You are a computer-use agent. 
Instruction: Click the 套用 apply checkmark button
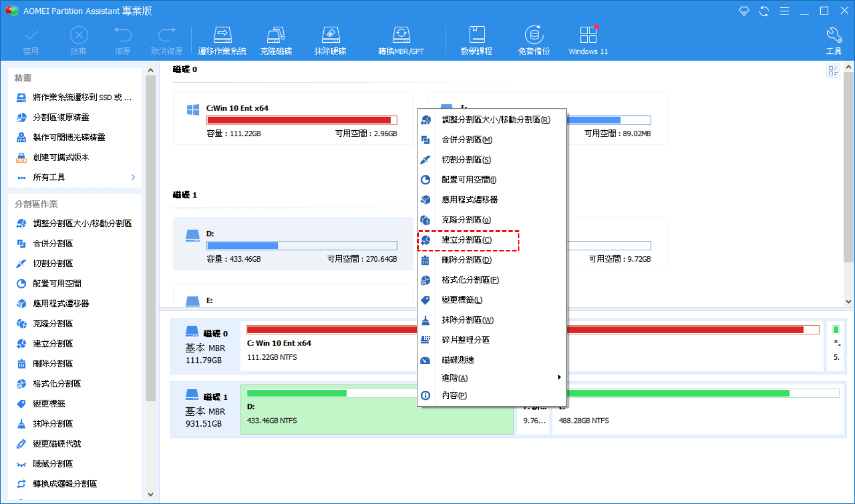click(x=31, y=41)
